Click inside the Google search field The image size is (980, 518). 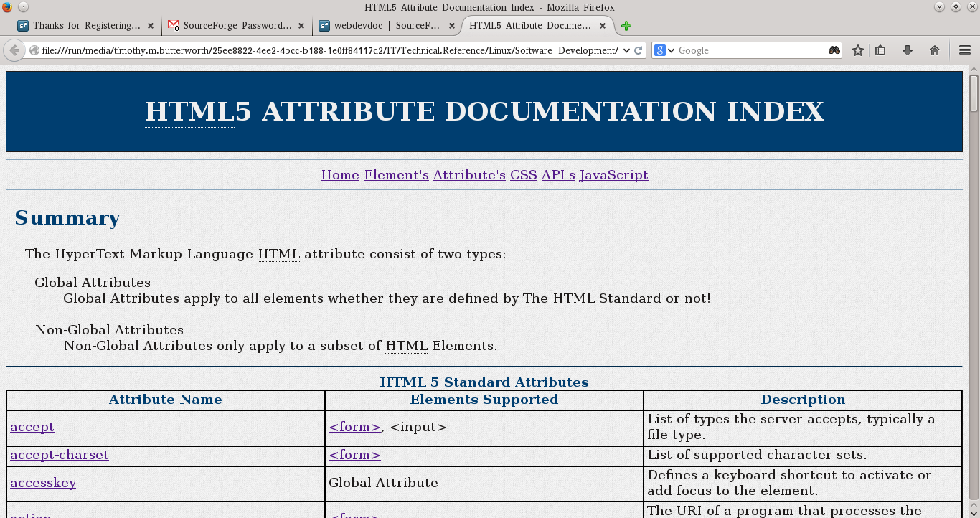746,50
